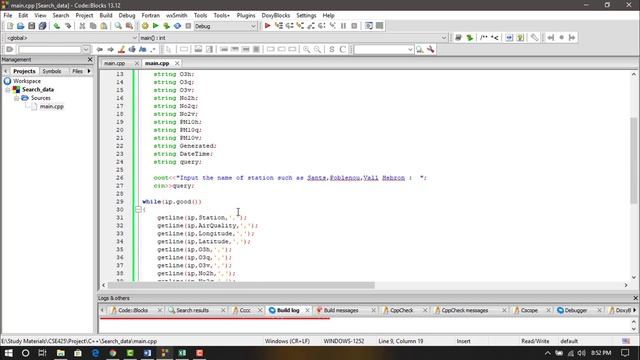Screen dimensions: 640x360
Task: Switch to the first main.cpp editor tab
Action: [x=114, y=63]
